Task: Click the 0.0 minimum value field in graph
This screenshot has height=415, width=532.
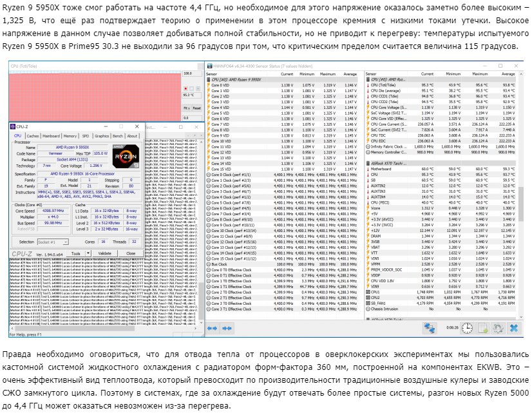Action: pos(192,118)
